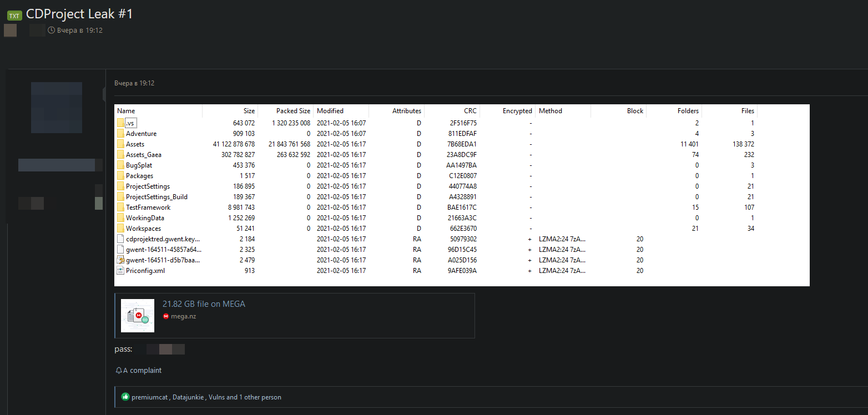Screen dimensions: 868x415
Task: Click the clock icon beside the post date
Action: pos(52,31)
